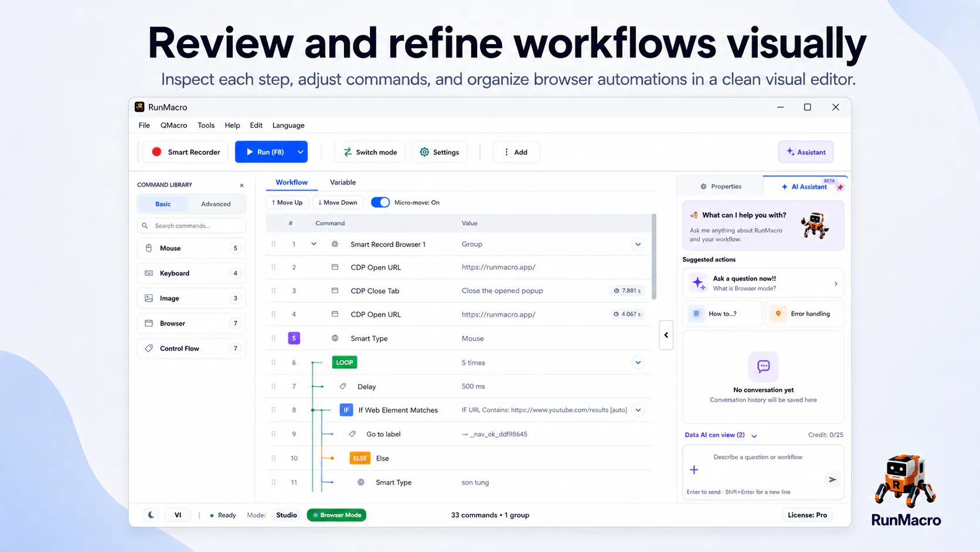The width and height of the screenshot is (980, 552).
Task: Click the drag handle on the Else row
Action: pyautogui.click(x=273, y=458)
